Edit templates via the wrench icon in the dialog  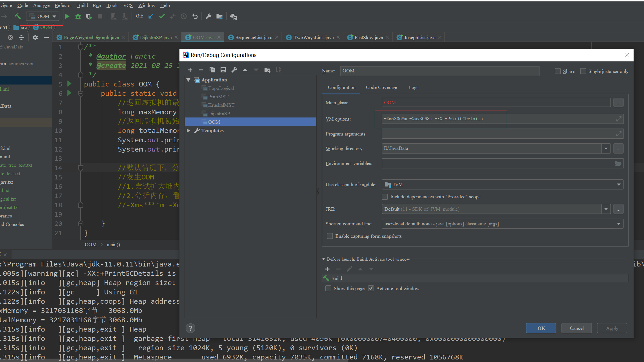tap(234, 70)
